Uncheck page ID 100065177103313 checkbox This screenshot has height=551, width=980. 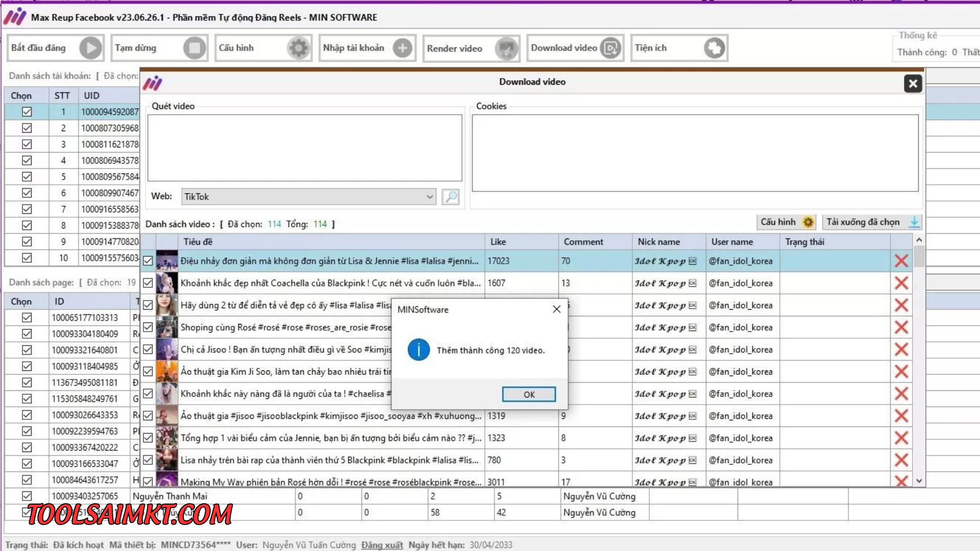pyautogui.click(x=27, y=317)
